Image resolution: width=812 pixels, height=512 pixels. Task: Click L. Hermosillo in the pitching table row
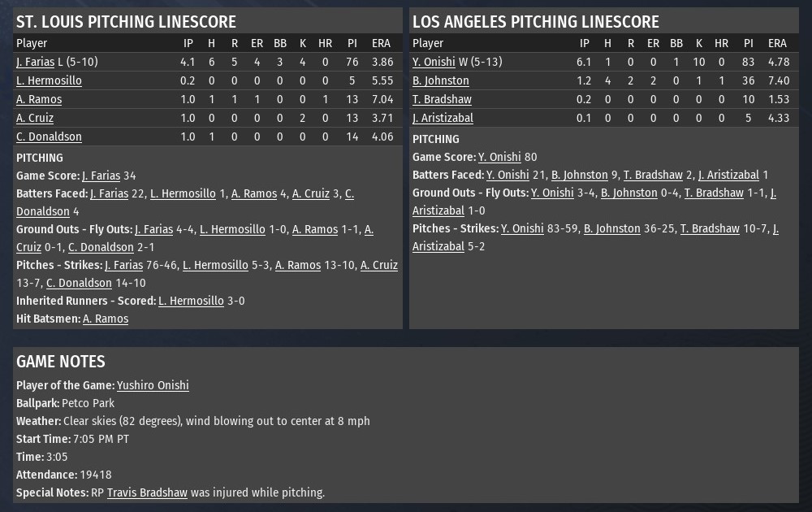(49, 80)
